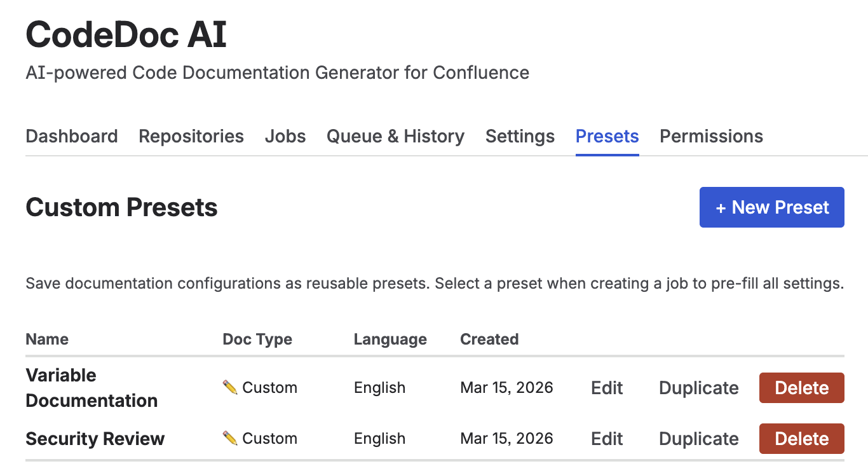This screenshot has height=473, width=868.
Task: View the Queue & History tab
Action: 395,136
